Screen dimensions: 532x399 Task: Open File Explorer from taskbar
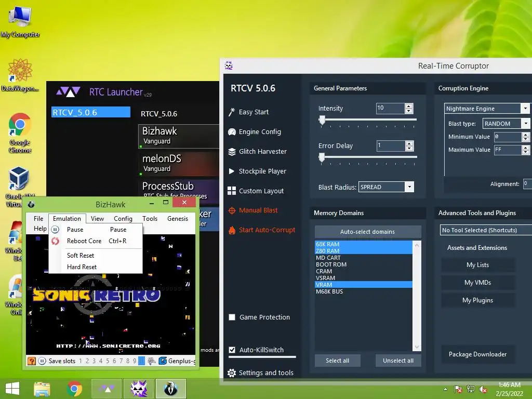[x=42, y=389]
